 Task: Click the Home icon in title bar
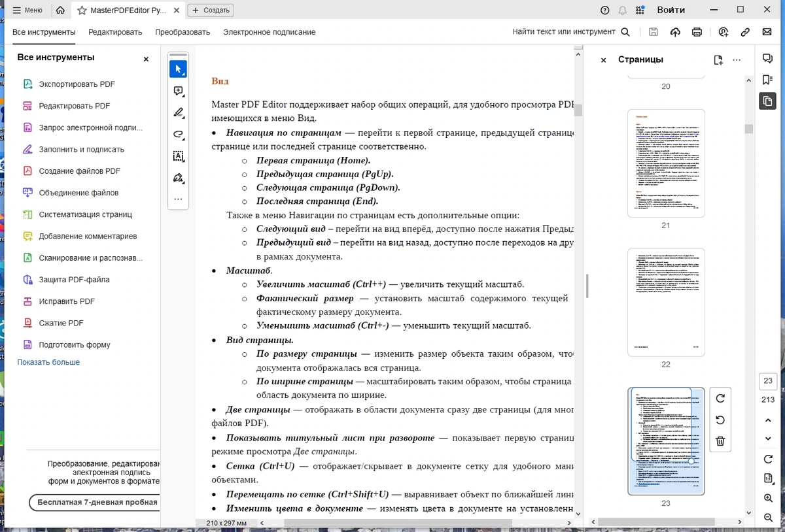click(x=60, y=10)
